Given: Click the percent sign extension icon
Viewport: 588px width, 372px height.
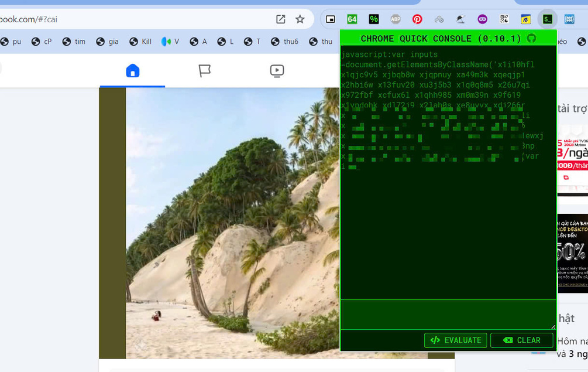Looking at the screenshot, I should (x=373, y=19).
